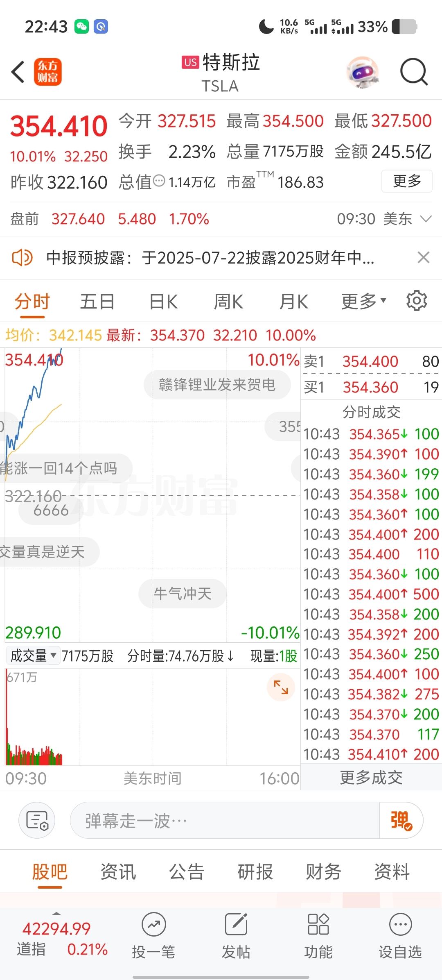Select the 354.400 trade of 500 shares
This screenshot has width=442, height=980.
pyautogui.click(x=371, y=594)
